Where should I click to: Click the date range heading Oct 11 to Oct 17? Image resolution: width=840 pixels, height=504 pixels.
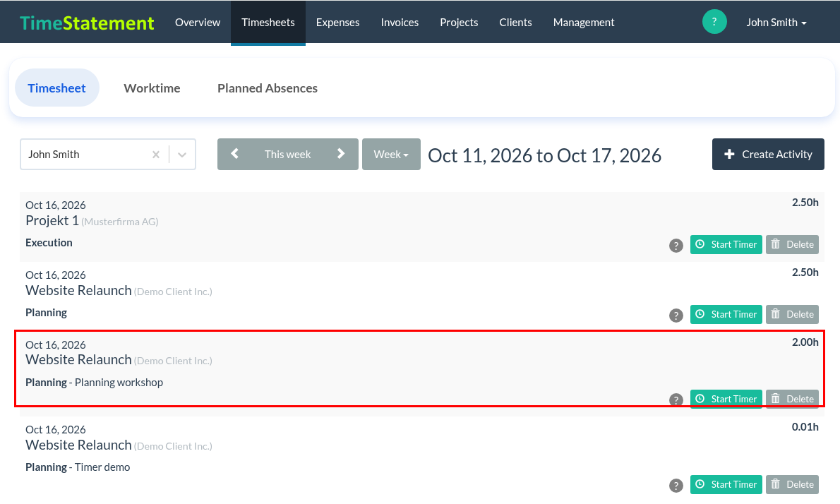545,155
